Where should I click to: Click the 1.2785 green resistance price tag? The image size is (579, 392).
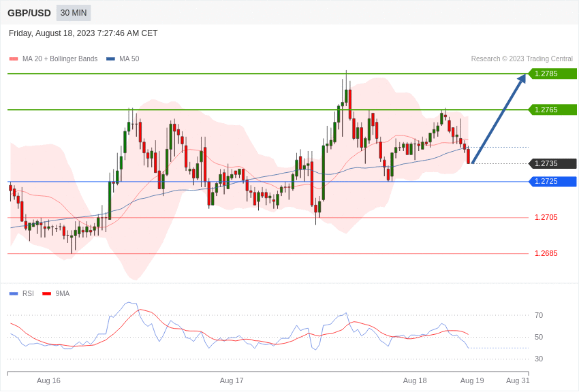553,73
